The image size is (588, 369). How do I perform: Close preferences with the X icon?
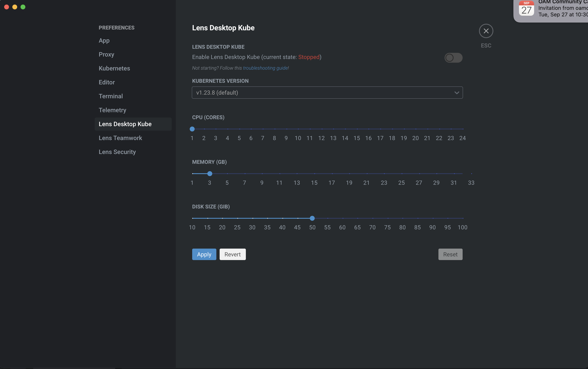(x=486, y=31)
